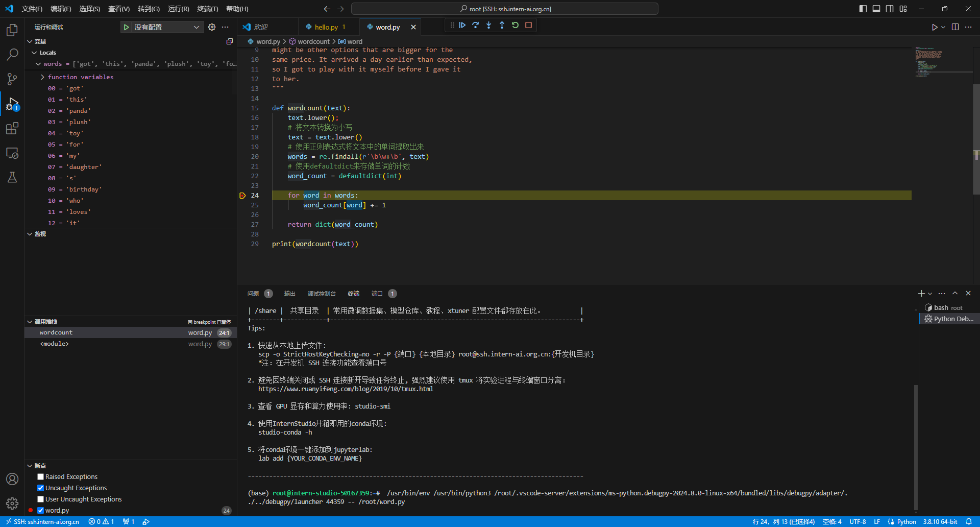
Task: Click the debug Step Over button
Action: click(x=476, y=25)
